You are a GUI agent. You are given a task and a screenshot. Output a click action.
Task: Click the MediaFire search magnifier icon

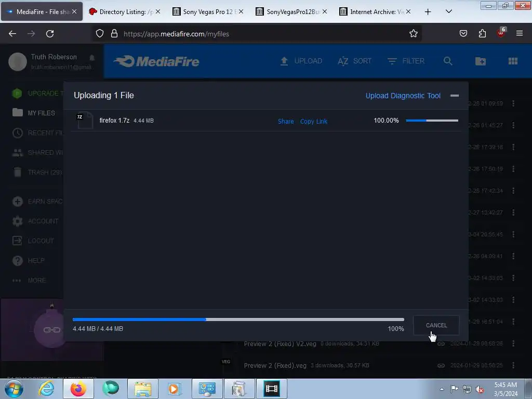pyautogui.click(x=448, y=61)
